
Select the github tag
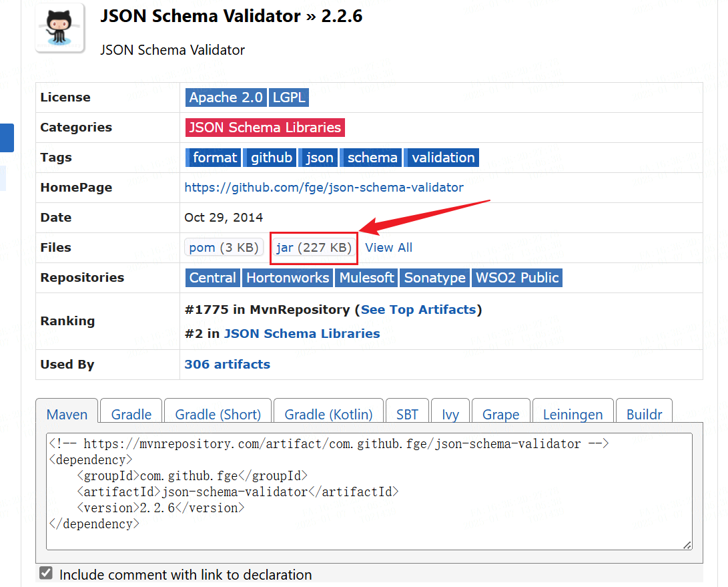[x=271, y=158]
